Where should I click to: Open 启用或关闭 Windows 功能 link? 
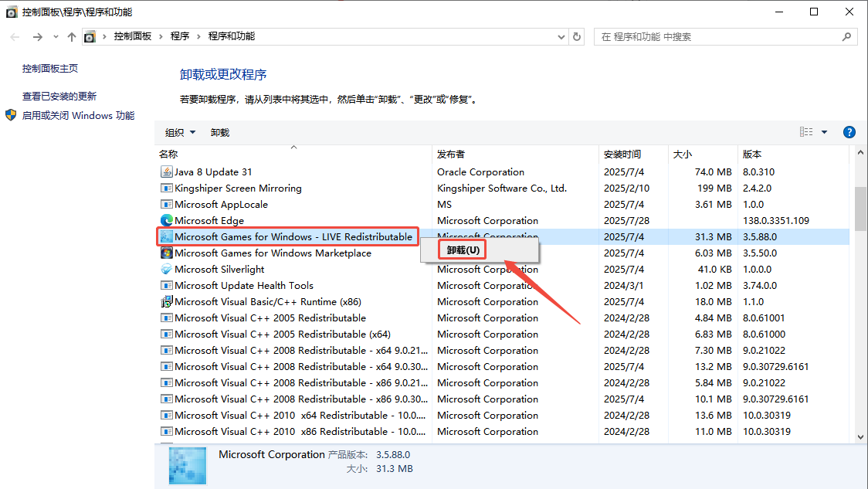click(78, 116)
